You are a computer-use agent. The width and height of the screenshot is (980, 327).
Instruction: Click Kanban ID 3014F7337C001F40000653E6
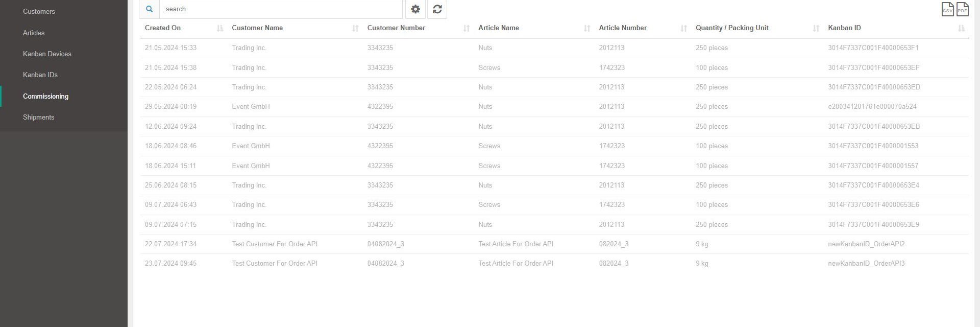873,205
